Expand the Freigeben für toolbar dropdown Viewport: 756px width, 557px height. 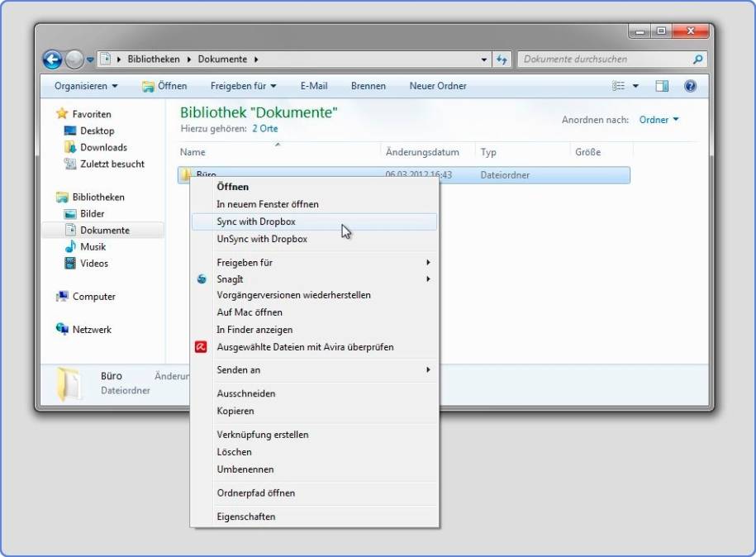click(243, 86)
